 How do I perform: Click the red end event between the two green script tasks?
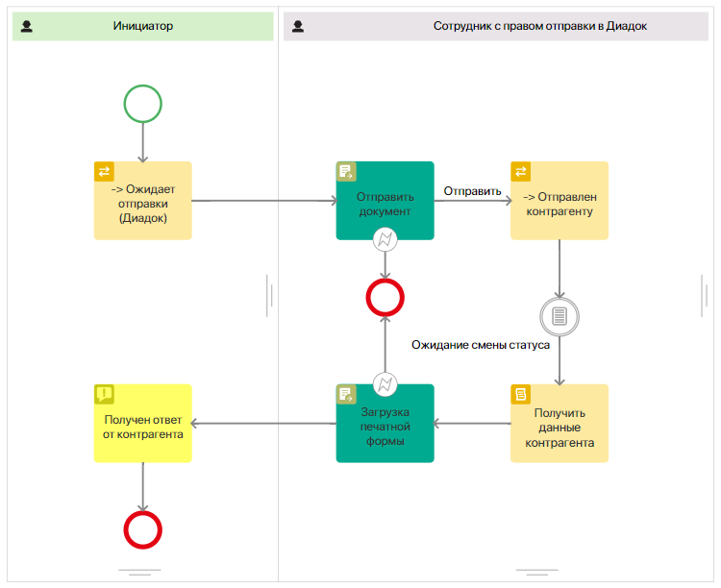coord(385,298)
